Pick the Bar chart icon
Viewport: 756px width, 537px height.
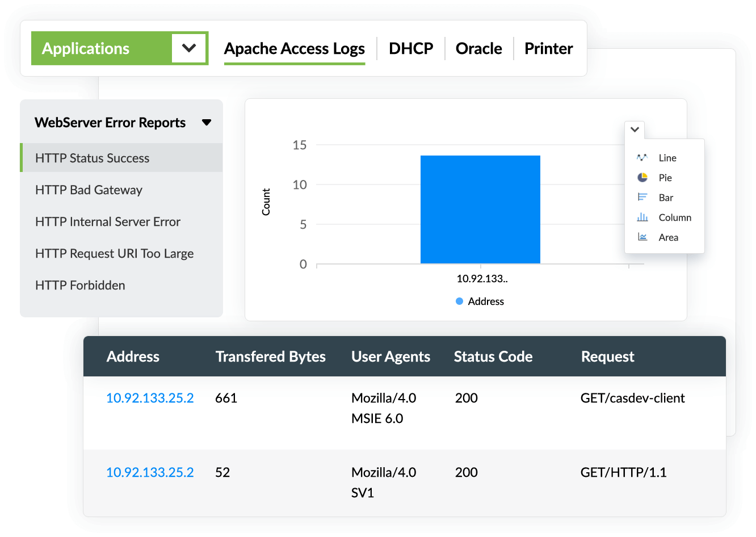(x=642, y=198)
